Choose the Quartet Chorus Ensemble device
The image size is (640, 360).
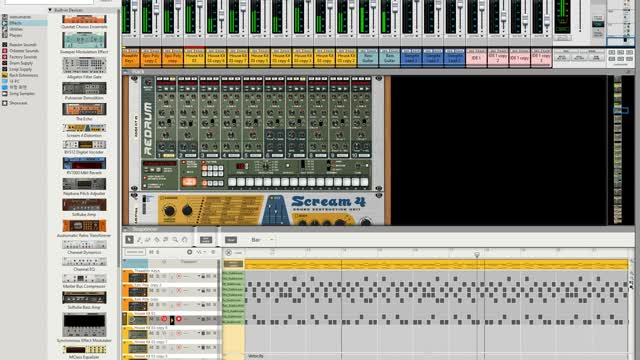click(84, 19)
